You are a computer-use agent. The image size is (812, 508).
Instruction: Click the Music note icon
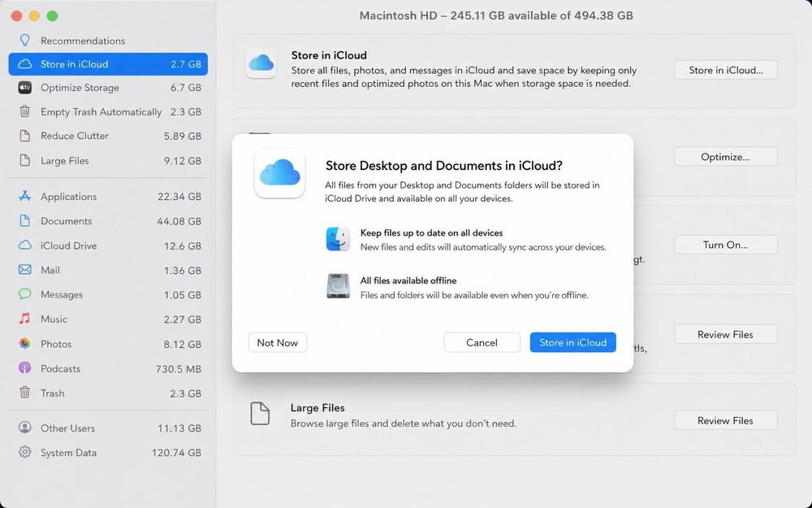pos(25,319)
